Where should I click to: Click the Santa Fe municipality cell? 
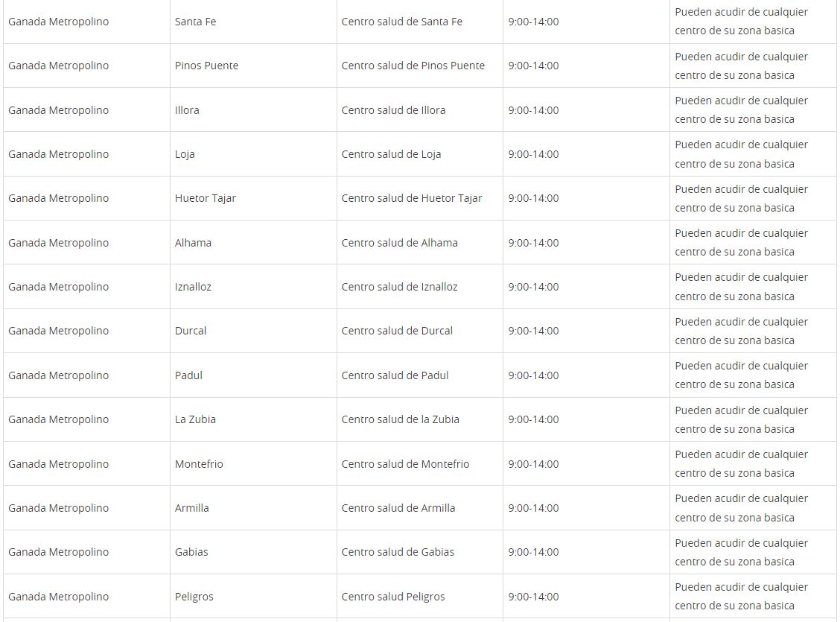[x=195, y=22]
